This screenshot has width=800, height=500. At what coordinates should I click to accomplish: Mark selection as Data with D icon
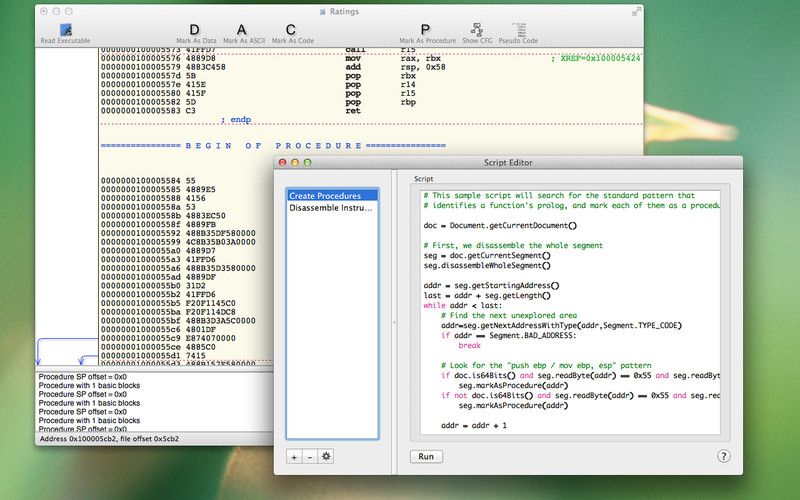click(194, 30)
